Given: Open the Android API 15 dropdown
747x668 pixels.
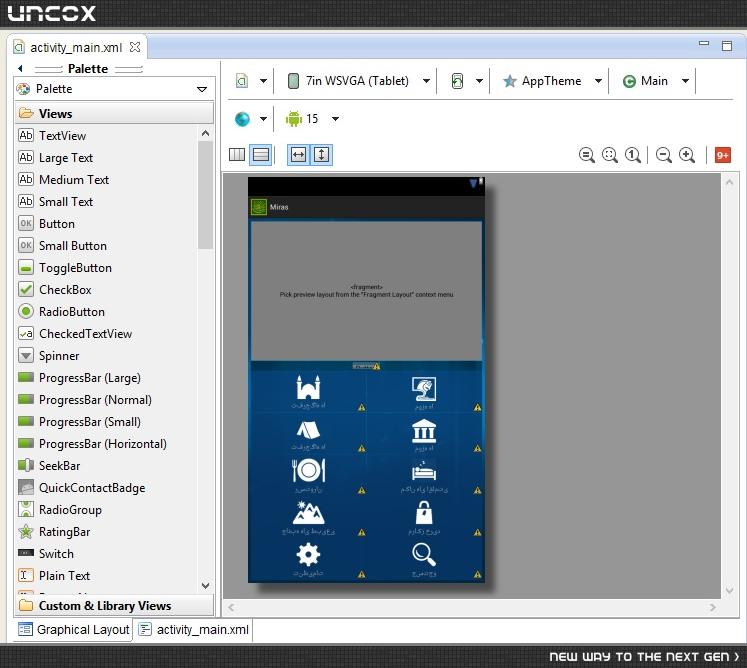Looking at the screenshot, I should (x=335, y=119).
